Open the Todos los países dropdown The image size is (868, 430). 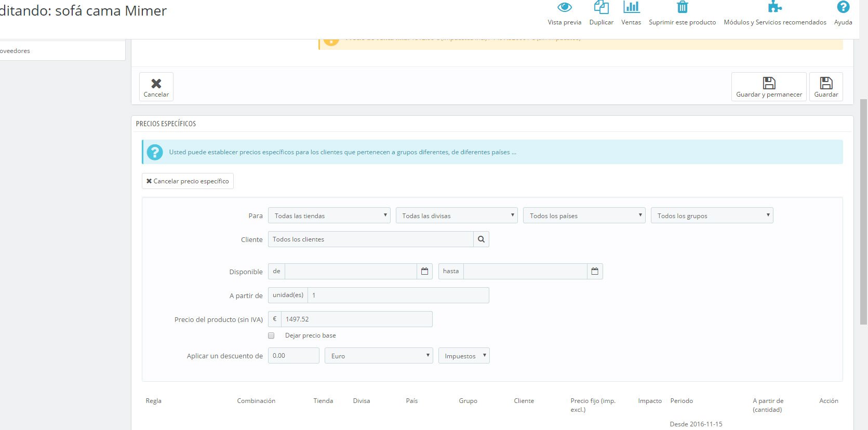(x=584, y=216)
